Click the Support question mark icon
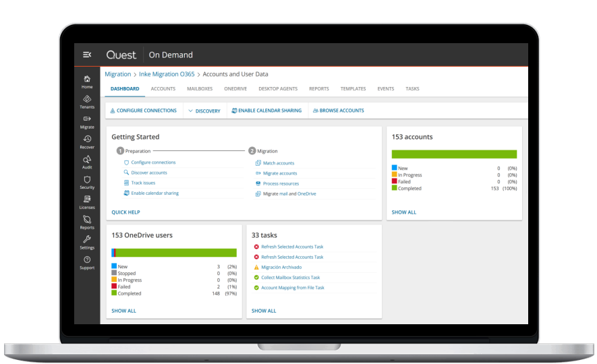597x364 pixels. [x=87, y=260]
